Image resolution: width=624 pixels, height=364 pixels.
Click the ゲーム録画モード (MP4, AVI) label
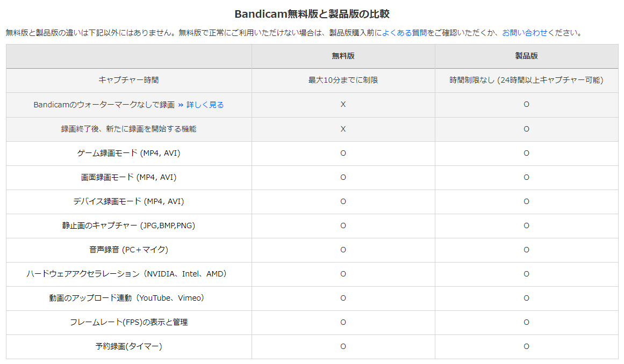128,154
